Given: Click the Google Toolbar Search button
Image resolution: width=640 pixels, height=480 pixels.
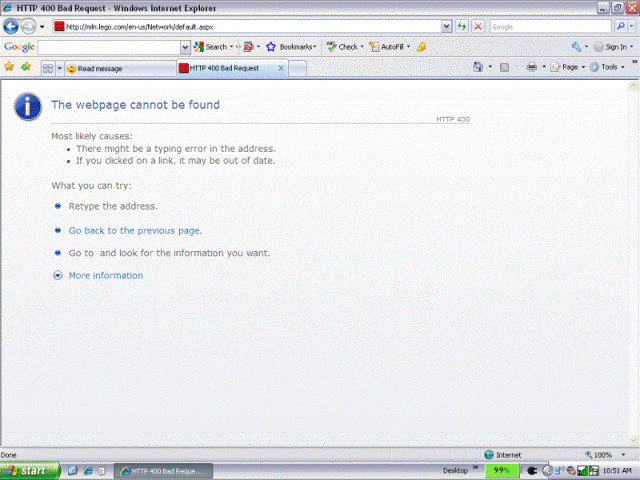Looking at the screenshot, I should point(210,47).
